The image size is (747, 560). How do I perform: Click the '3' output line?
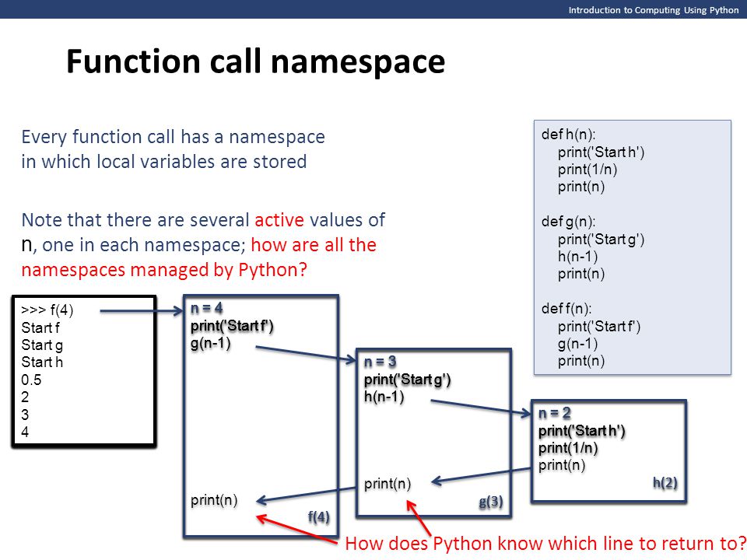pos(25,415)
